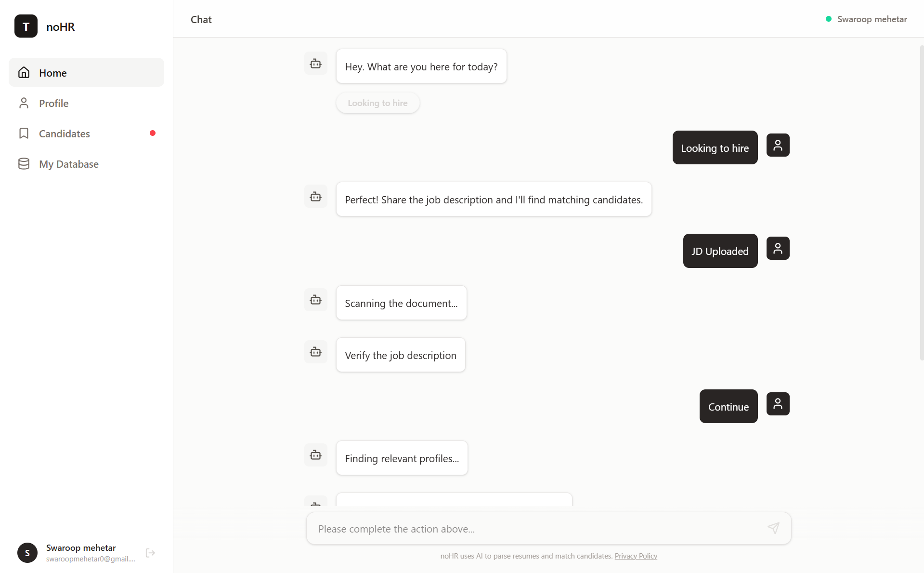This screenshot has height=573, width=924.
Task: Click the message input field
Action: (530, 528)
